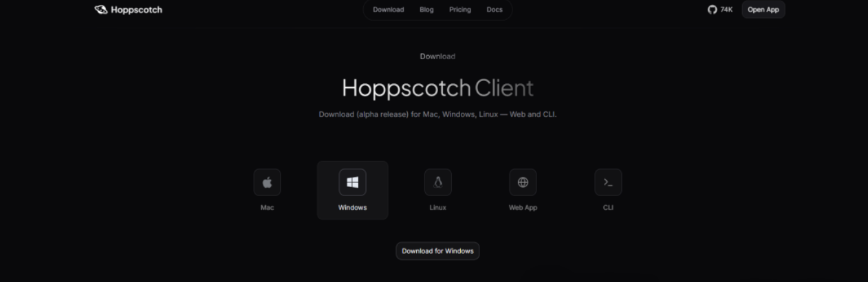Select the Windows logo icon
The image size is (868, 282).
click(352, 182)
